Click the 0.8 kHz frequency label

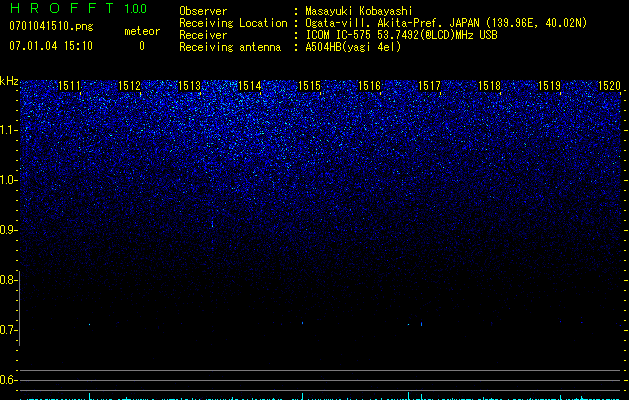tap(8, 280)
